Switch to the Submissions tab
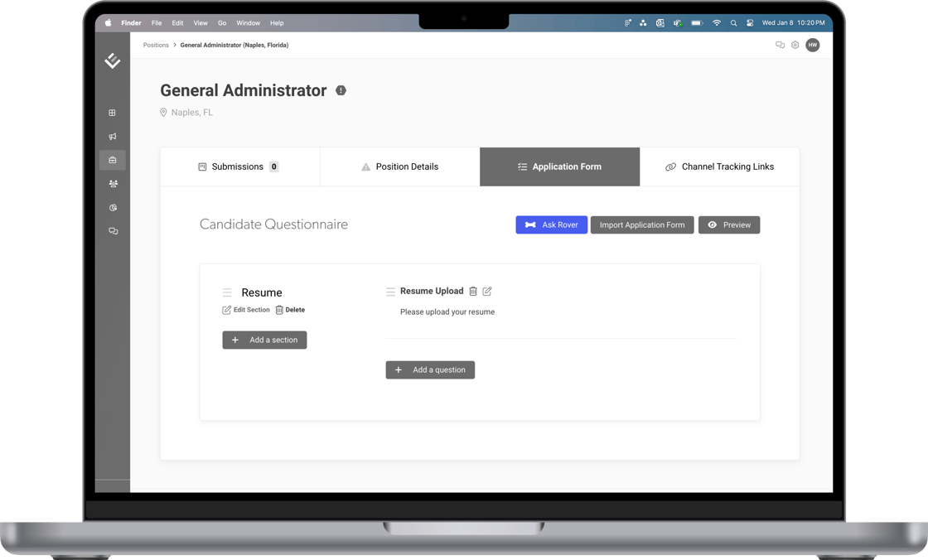Viewport: 928px width, 560px height. (239, 167)
